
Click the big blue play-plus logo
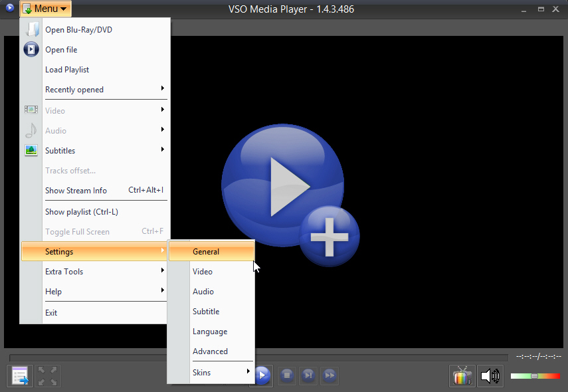(x=290, y=195)
